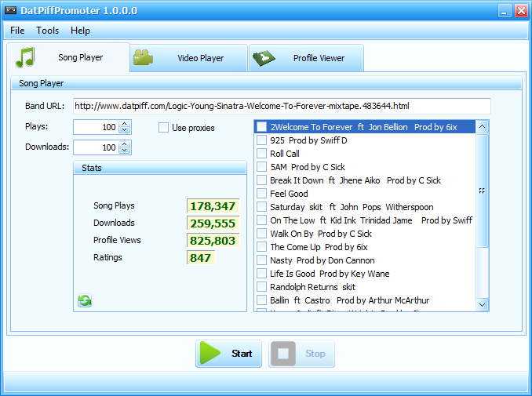Switch to the Video Player tab
The width and height of the screenshot is (532, 396).
tap(188, 58)
